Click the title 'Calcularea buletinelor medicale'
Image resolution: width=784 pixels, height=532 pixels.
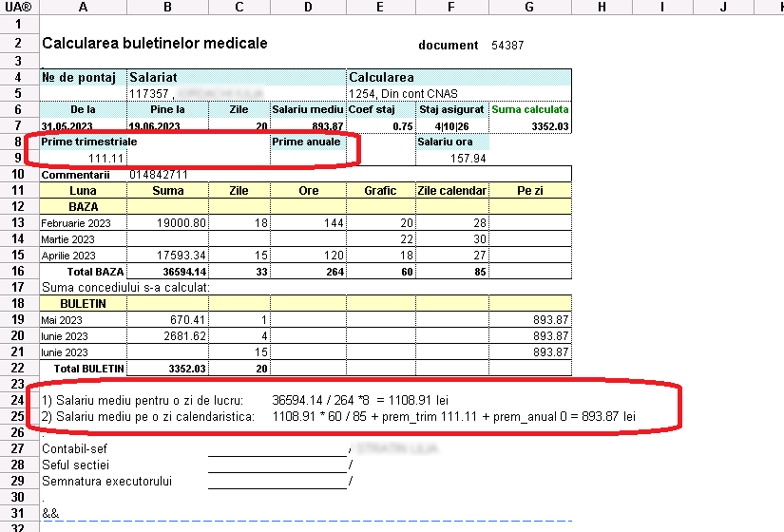(x=155, y=44)
